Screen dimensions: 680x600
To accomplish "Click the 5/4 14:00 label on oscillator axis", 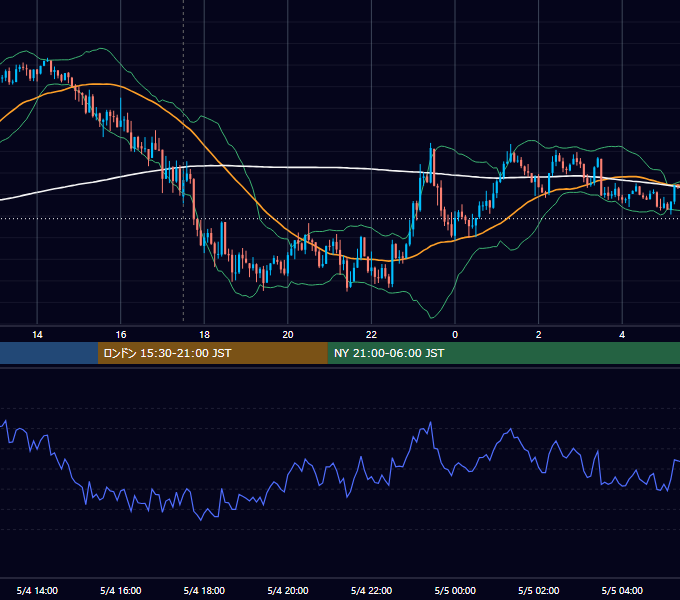I will 37,590.
